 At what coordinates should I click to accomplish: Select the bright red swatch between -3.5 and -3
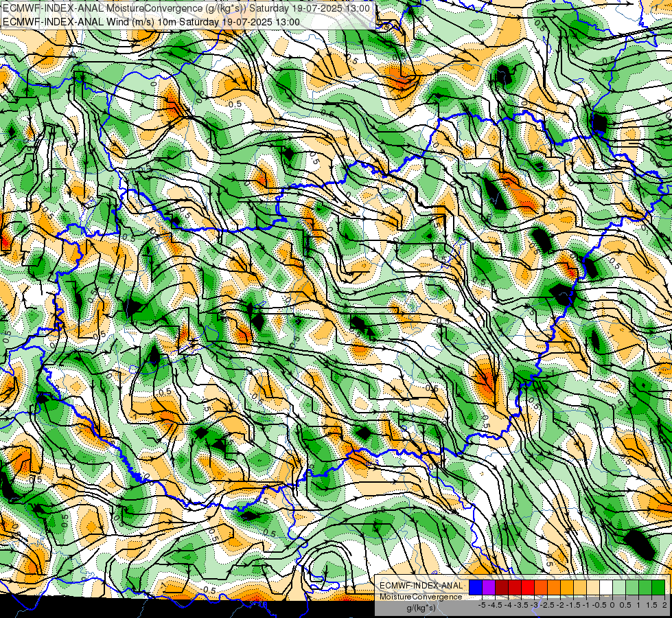(528, 587)
